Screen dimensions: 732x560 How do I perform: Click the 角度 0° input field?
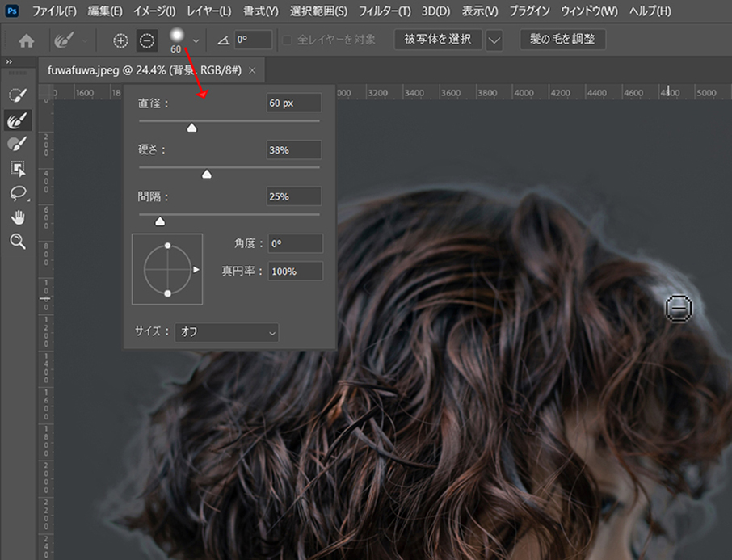click(x=295, y=243)
